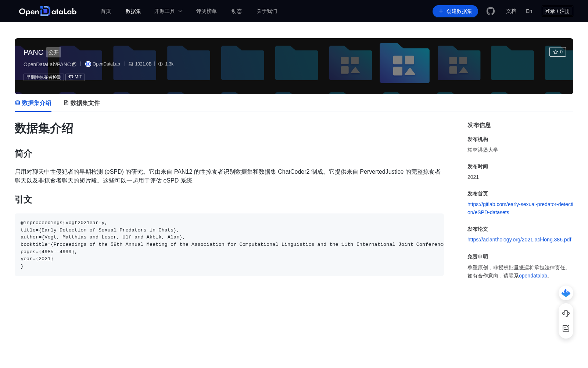Open 关于我们 in the top menu
588x368 pixels.
click(267, 11)
